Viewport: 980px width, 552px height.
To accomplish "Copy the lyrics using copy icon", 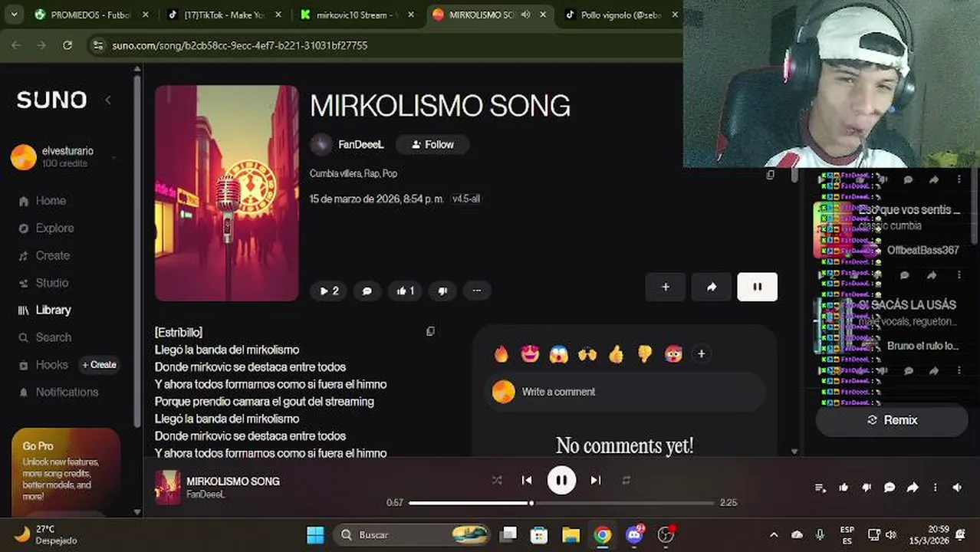I will click(430, 332).
